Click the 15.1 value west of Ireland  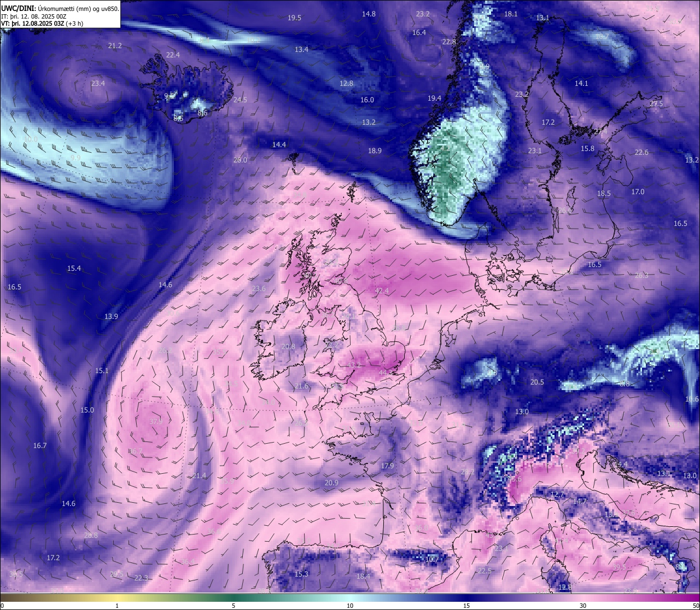click(102, 371)
